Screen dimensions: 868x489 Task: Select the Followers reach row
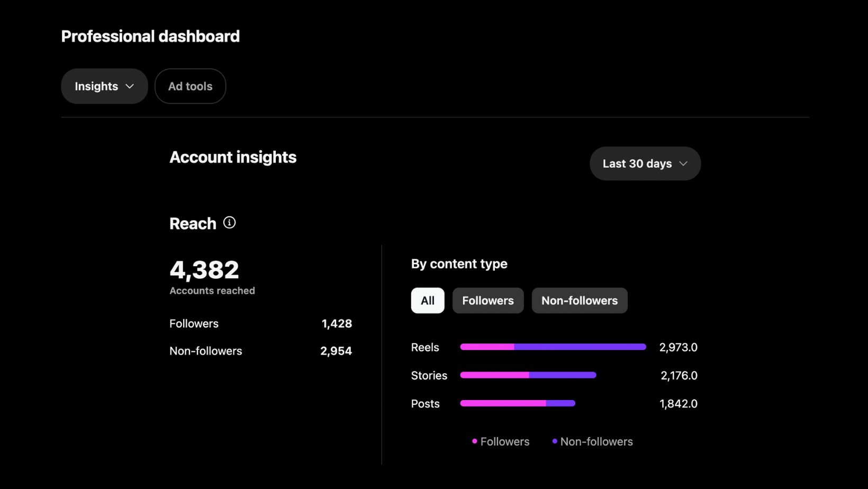click(x=260, y=323)
